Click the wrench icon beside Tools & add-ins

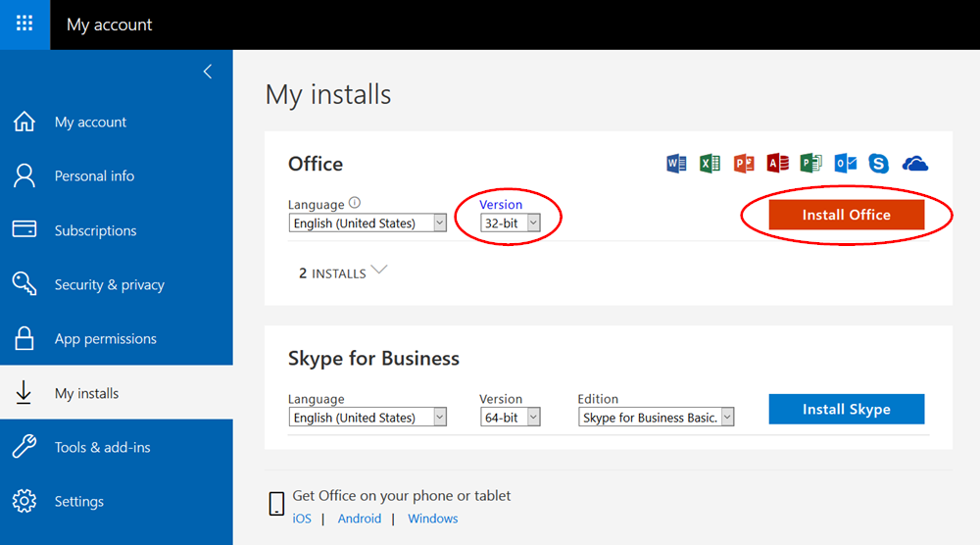tap(24, 446)
